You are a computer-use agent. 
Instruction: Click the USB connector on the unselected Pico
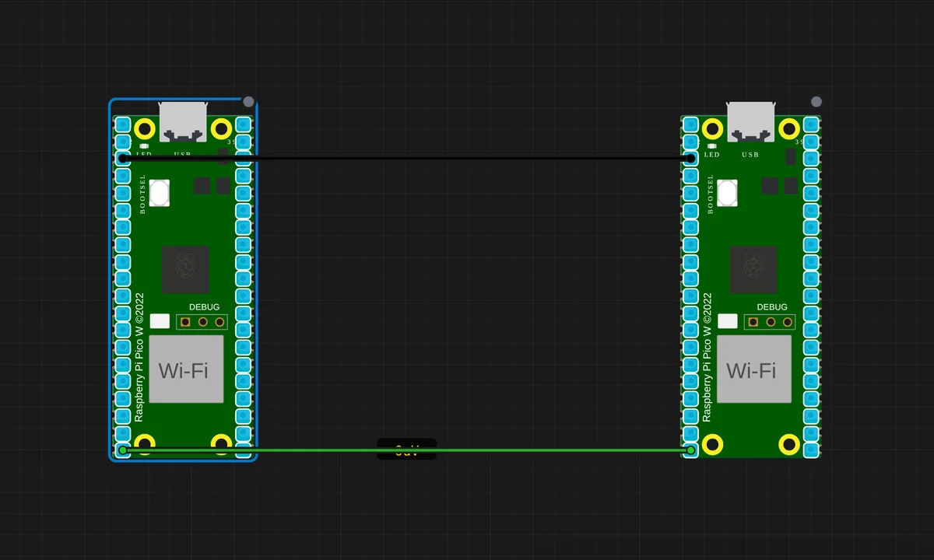751,121
